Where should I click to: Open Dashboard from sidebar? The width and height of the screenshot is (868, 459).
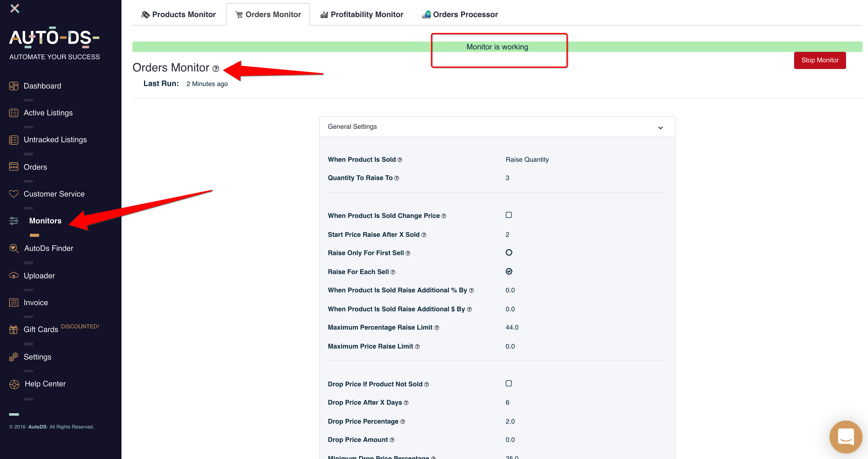[x=42, y=86]
